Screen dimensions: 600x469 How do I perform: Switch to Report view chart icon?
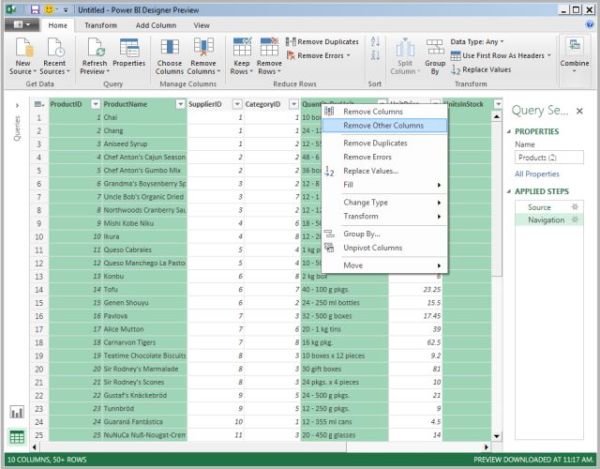tap(17, 412)
